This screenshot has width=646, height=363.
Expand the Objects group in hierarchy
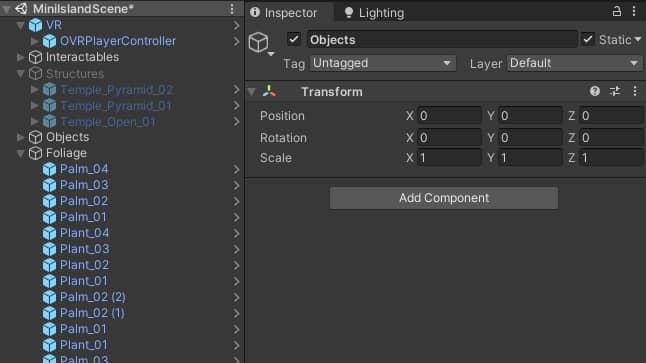[20, 137]
